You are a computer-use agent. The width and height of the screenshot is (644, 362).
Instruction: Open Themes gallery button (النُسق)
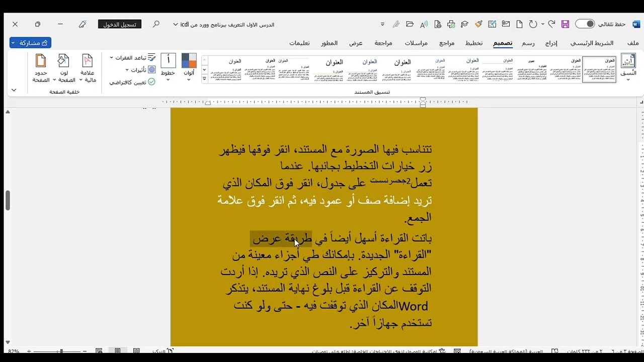coord(628,68)
